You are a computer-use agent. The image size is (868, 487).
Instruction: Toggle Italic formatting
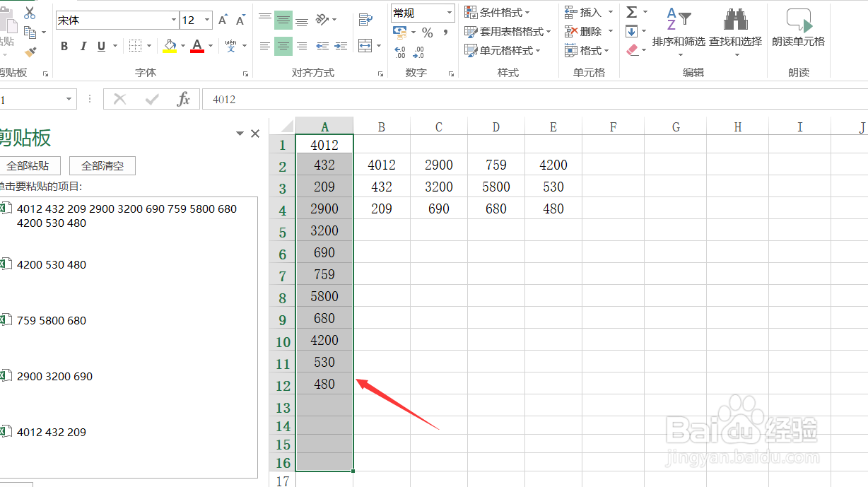point(83,46)
